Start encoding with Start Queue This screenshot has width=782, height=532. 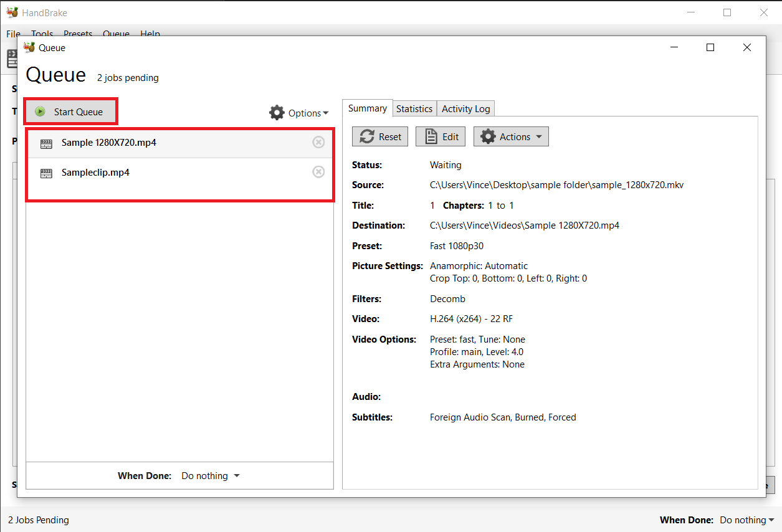70,111
